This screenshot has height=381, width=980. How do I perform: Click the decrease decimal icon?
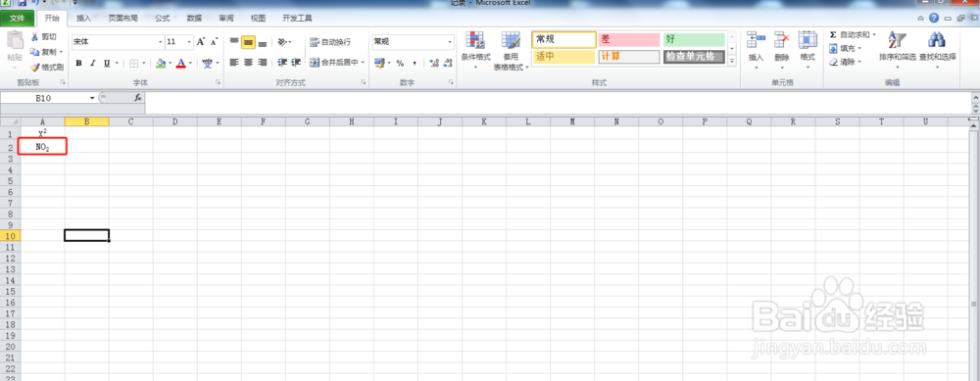coord(448,63)
